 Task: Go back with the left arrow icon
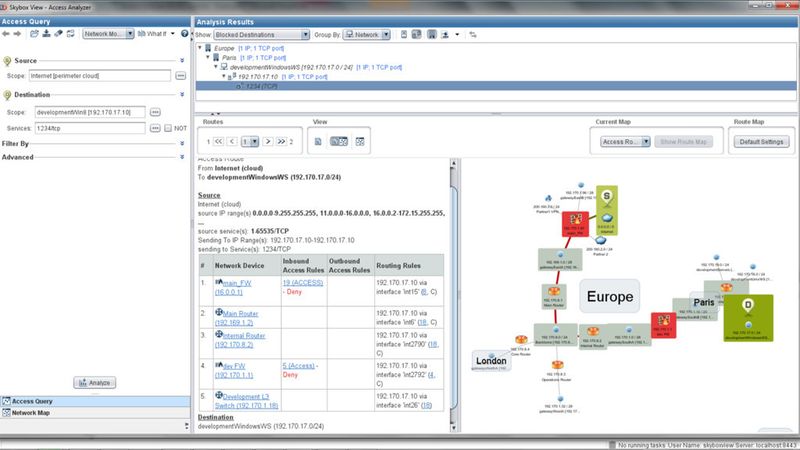[x=6, y=34]
